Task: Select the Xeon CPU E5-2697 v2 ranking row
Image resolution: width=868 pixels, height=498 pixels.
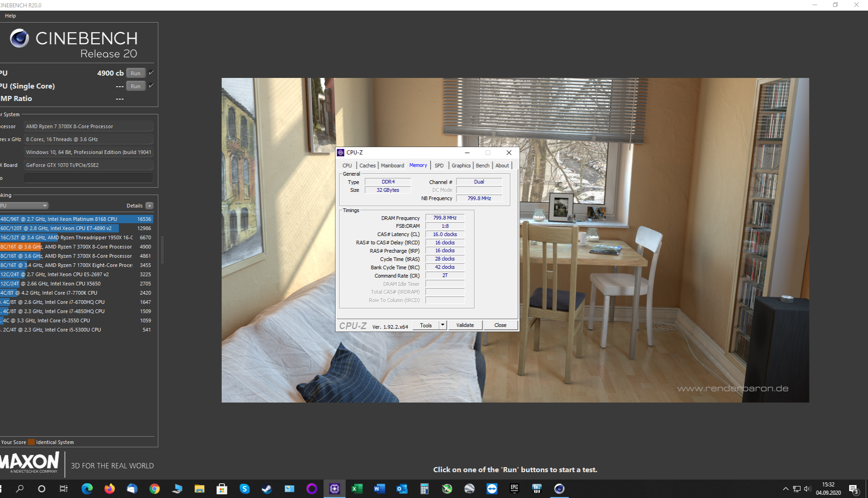Action: 77,274
